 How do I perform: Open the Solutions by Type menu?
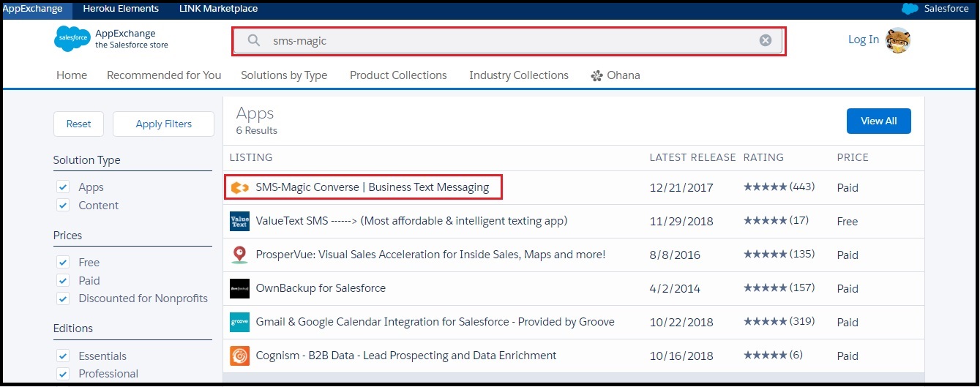point(284,75)
